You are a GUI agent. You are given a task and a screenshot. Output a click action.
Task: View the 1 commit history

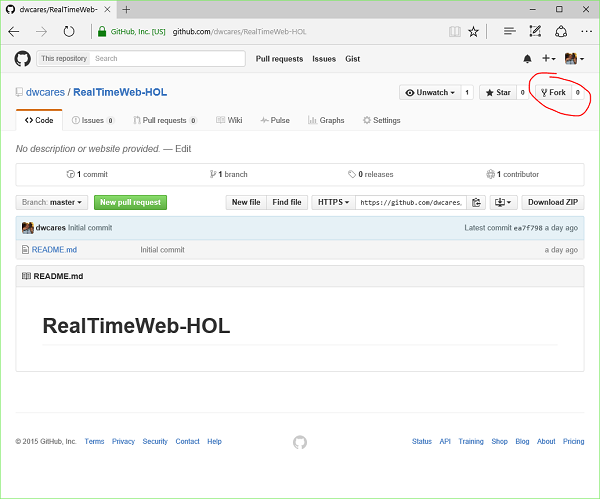[87, 174]
